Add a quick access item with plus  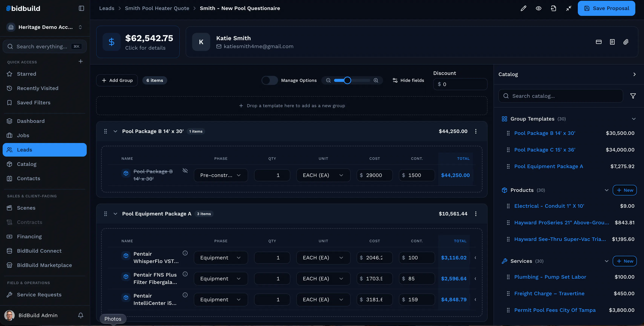[x=80, y=61]
